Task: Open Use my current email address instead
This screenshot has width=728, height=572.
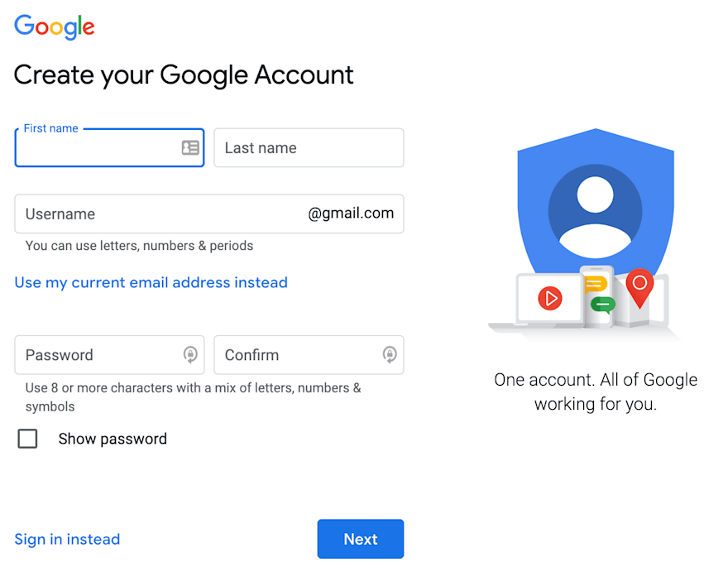Action: (151, 282)
